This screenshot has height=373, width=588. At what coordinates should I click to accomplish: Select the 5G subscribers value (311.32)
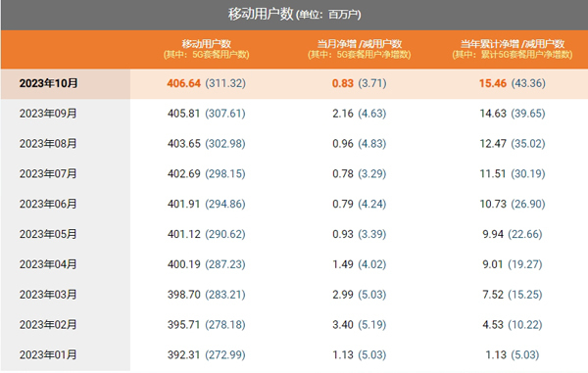pyautogui.click(x=225, y=83)
